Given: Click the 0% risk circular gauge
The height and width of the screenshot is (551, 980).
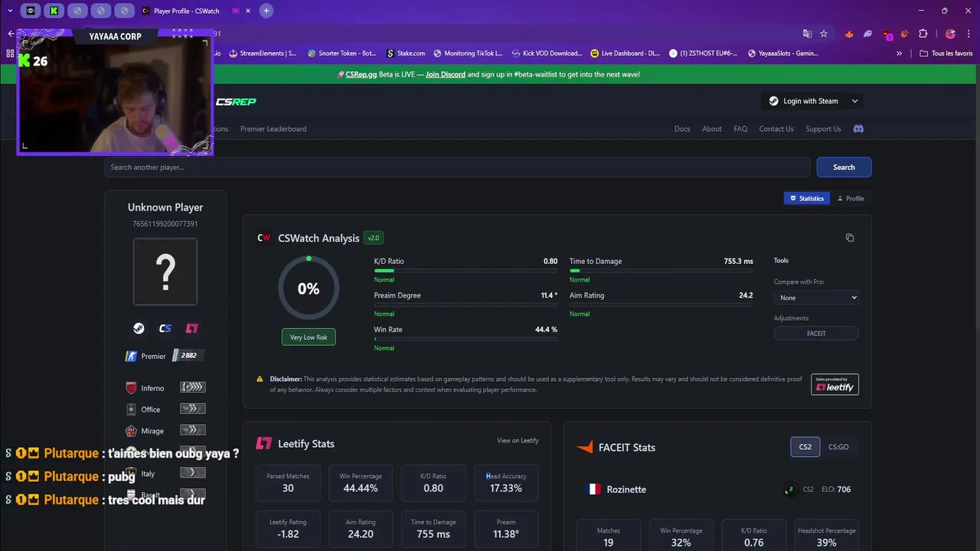Looking at the screenshot, I should pyautogui.click(x=309, y=288).
